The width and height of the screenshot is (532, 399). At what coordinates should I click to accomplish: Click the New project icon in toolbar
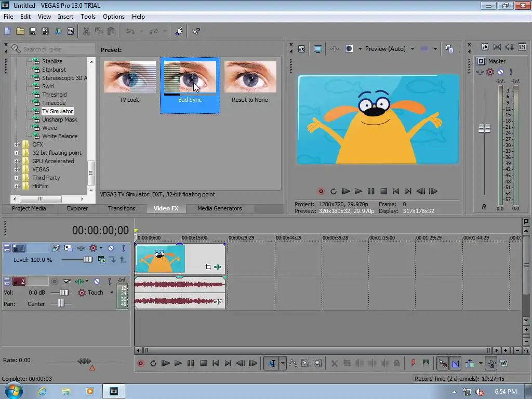[x=7, y=31]
